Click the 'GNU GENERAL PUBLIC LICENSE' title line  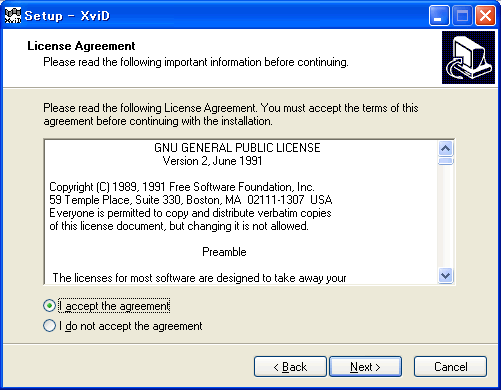coord(237,148)
